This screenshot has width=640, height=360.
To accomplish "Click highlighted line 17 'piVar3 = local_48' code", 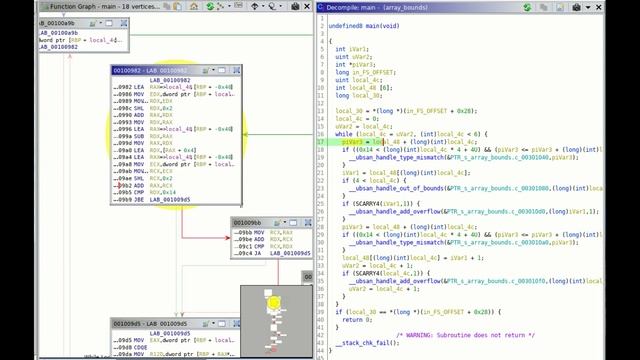I will 409,142.
